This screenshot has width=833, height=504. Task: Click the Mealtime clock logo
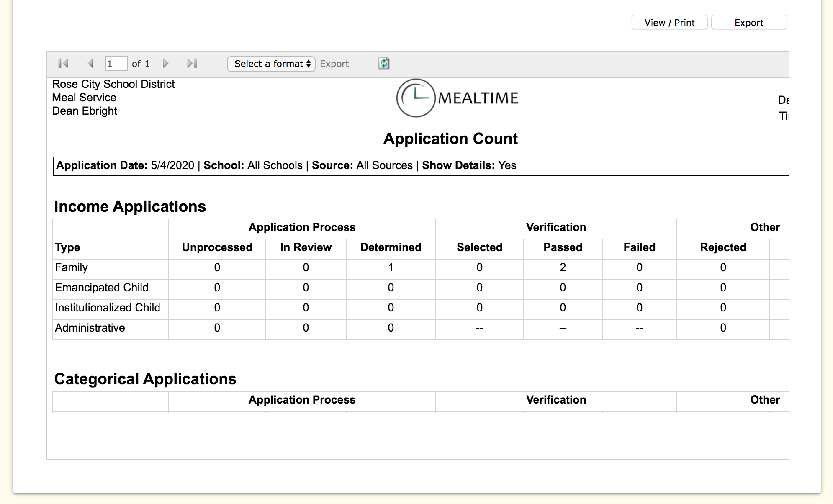[x=416, y=98]
